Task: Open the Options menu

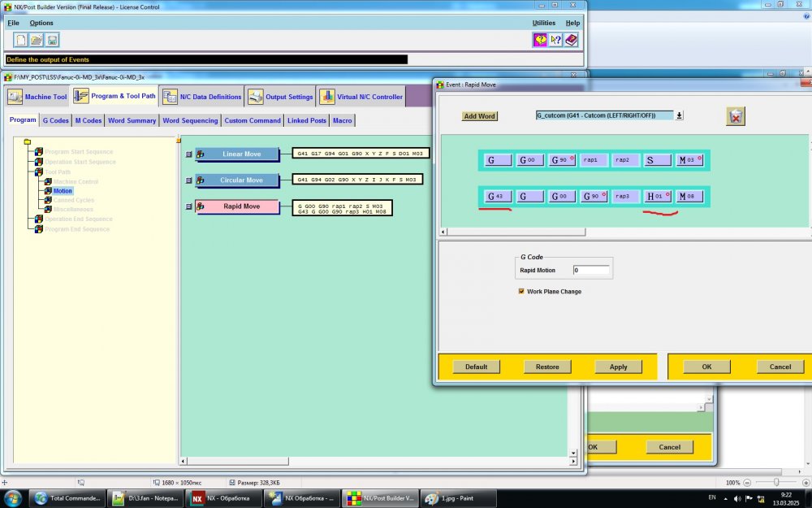Action: coord(41,23)
